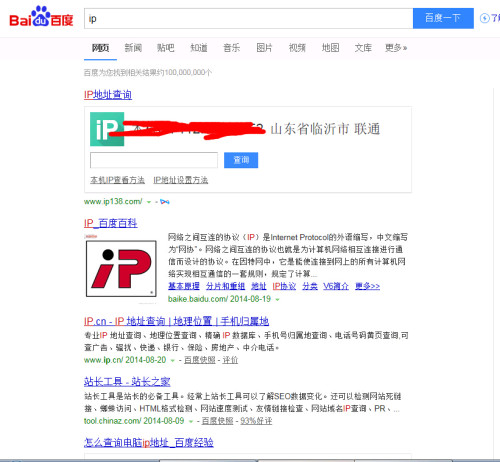This screenshot has width=500, height=462.
Task: Open the 地址 sublink under Baike result
Action: click(x=259, y=286)
